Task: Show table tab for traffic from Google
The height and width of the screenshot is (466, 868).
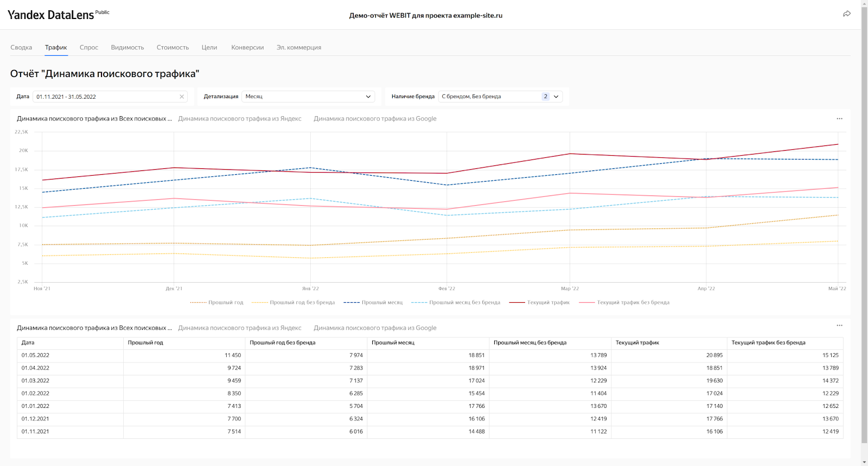Action: coord(375,328)
